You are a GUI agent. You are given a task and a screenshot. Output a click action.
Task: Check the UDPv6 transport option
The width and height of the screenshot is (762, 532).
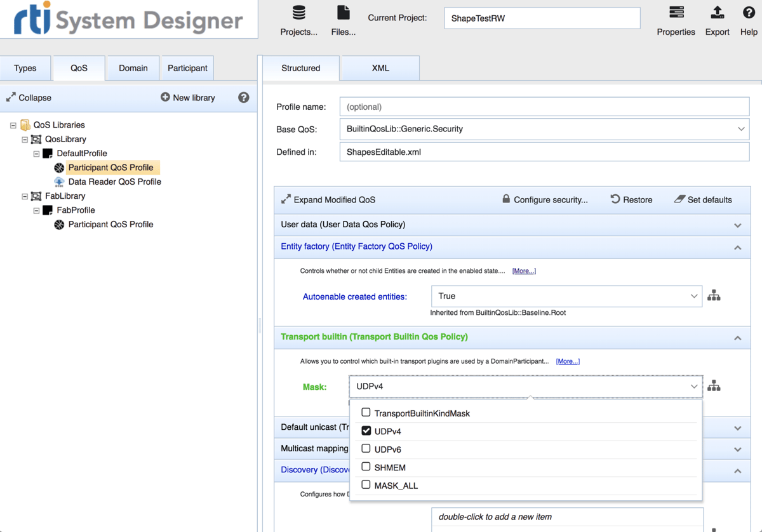click(x=366, y=449)
